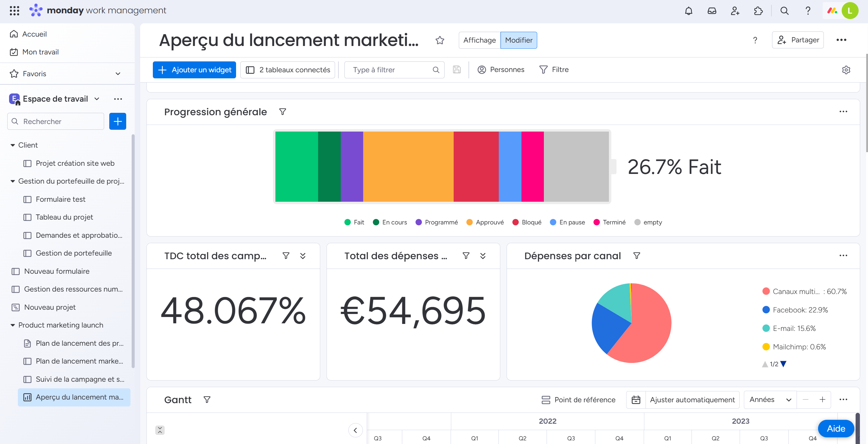Select Aperçu du lancement marketing dashboard

pos(74,397)
